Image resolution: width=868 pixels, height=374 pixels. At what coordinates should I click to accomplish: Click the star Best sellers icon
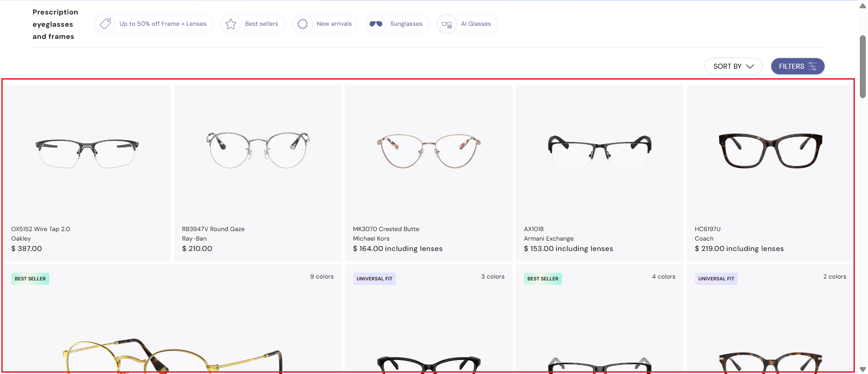[x=231, y=24]
